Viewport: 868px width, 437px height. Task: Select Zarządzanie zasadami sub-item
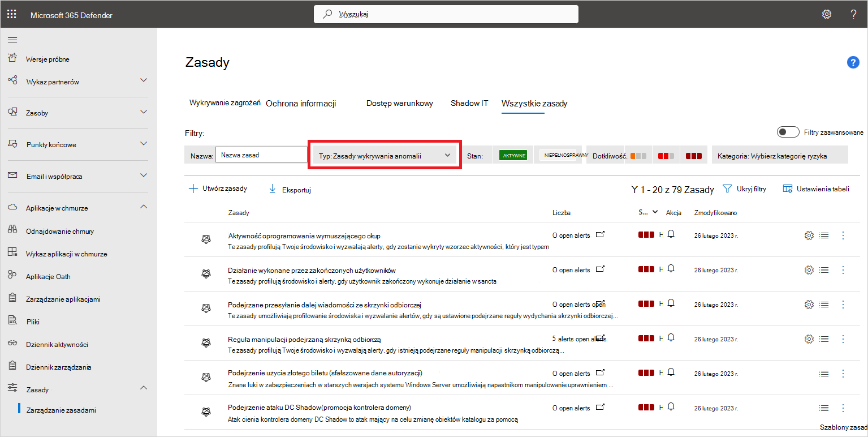coord(61,410)
